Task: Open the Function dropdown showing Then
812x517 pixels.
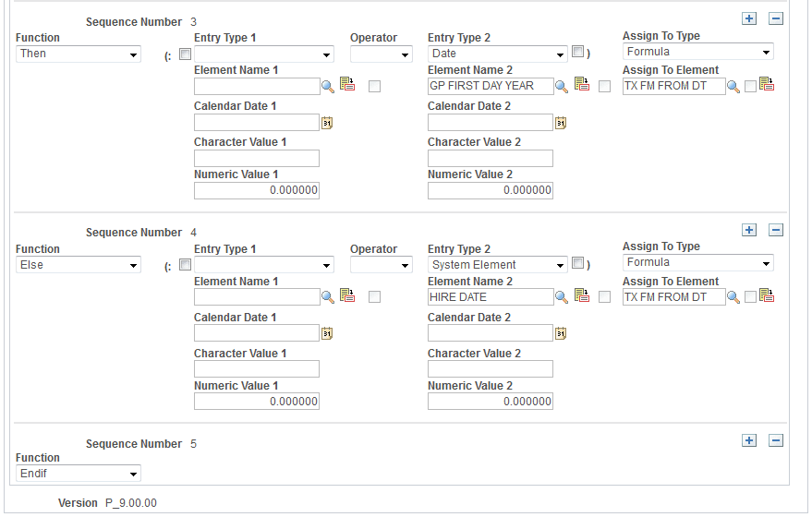Action: point(79,54)
